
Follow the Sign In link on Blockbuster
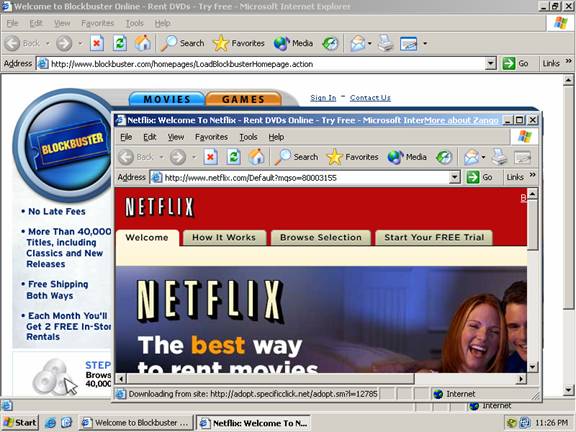pyautogui.click(x=323, y=98)
